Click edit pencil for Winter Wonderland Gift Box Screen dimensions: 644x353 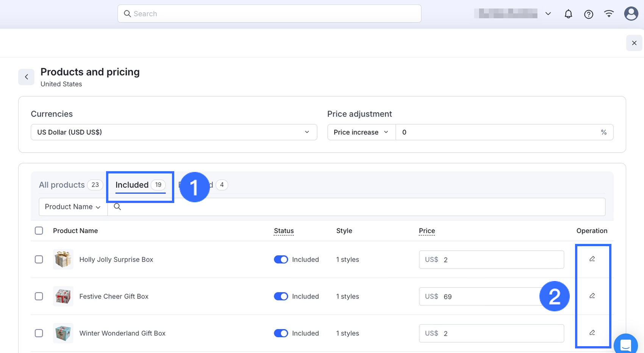(x=592, y=333)
